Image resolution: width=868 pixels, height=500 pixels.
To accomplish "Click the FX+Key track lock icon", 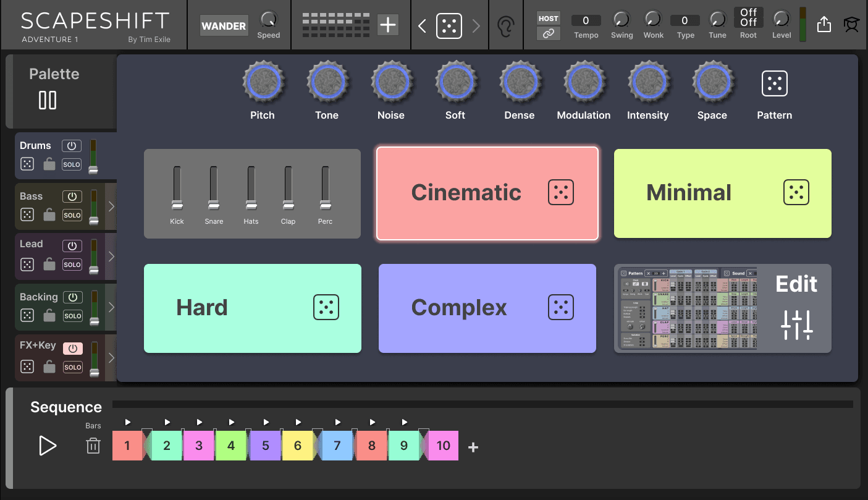I will click(49, 367).
